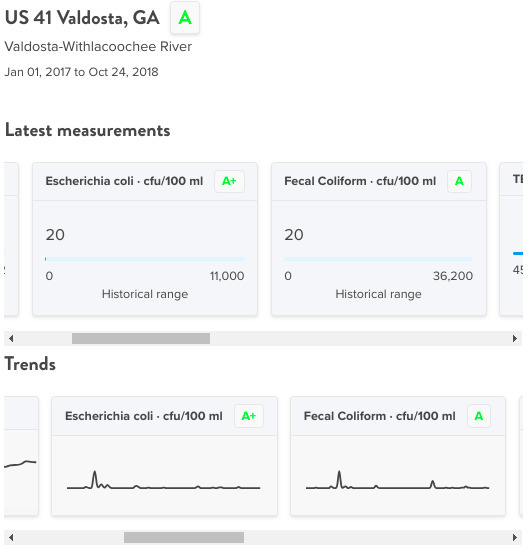Select the Escherichia coli latest measurement card title
This screenshot has width=529, height=551.
point(124,181)
